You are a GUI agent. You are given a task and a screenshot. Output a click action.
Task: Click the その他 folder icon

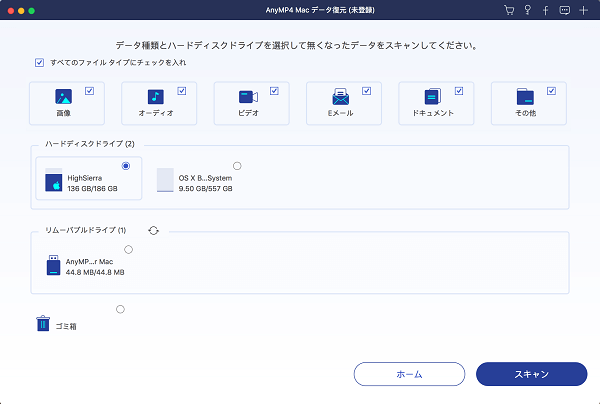tap(525, 96)
